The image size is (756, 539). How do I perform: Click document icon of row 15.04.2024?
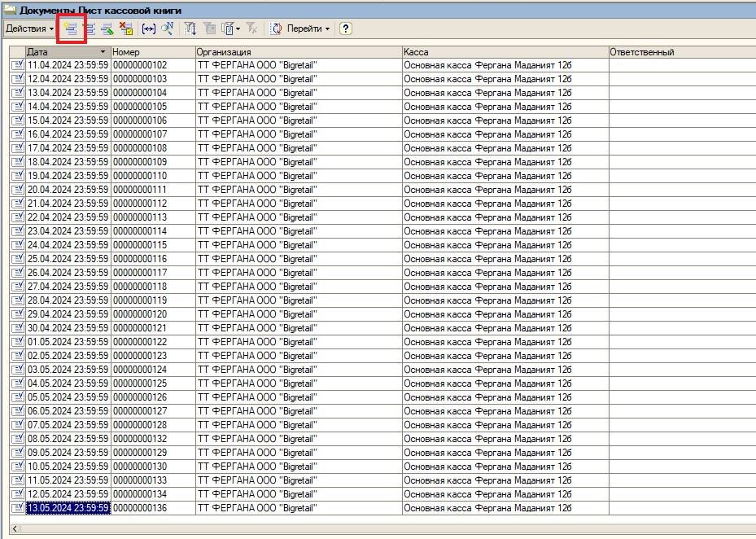[x=17, y=121]
